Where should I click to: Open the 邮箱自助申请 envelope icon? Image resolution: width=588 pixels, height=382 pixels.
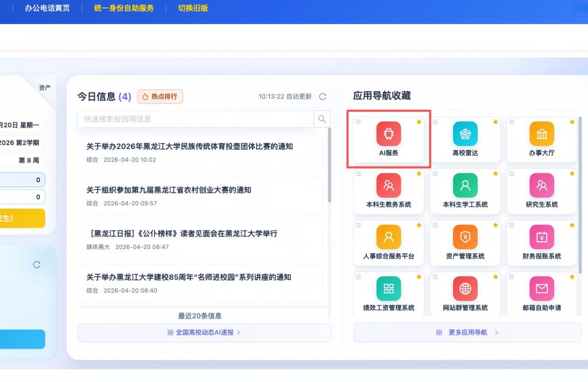(541, 288)
